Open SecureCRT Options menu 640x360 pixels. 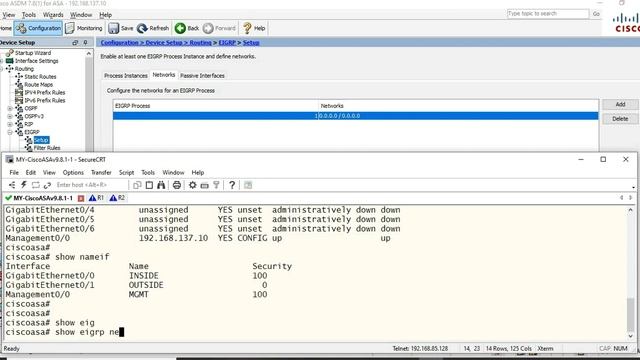(x=73, y=172)
